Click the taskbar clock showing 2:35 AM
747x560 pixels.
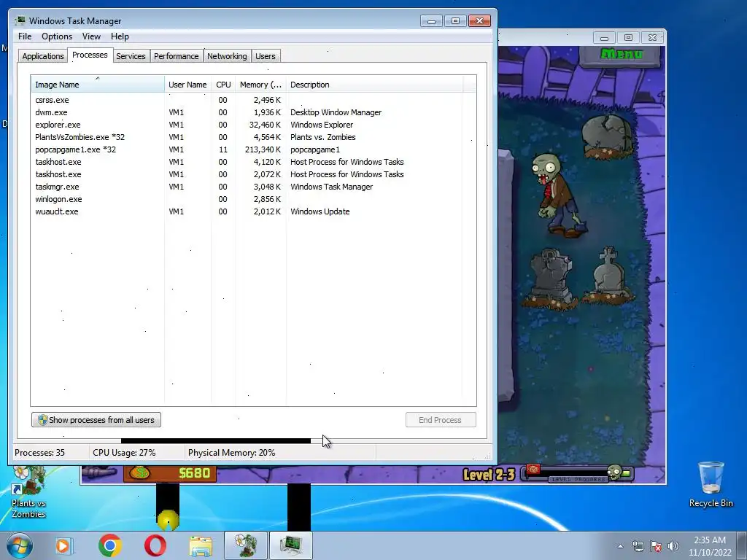coord(710,546)
